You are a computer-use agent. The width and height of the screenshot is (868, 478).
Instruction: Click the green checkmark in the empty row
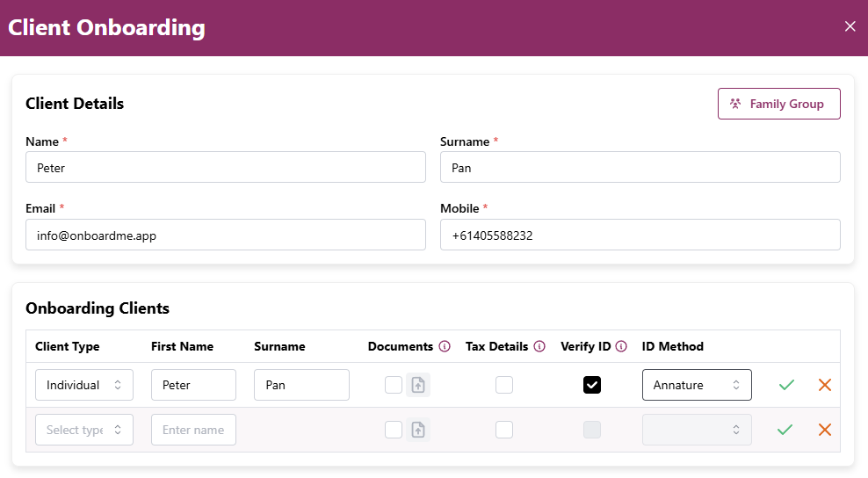(x=786, y=430)
